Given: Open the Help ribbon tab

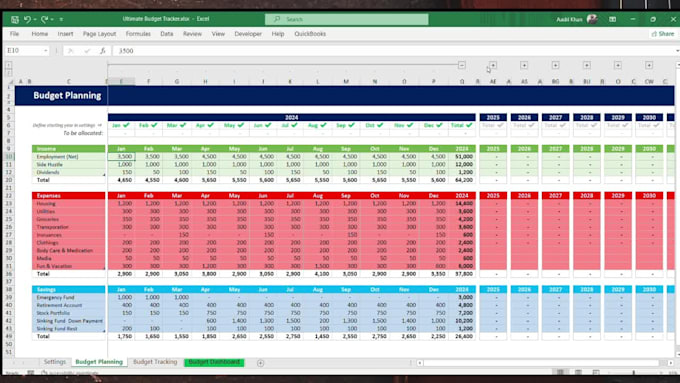Looking at the screenshot, I should 278,34.
